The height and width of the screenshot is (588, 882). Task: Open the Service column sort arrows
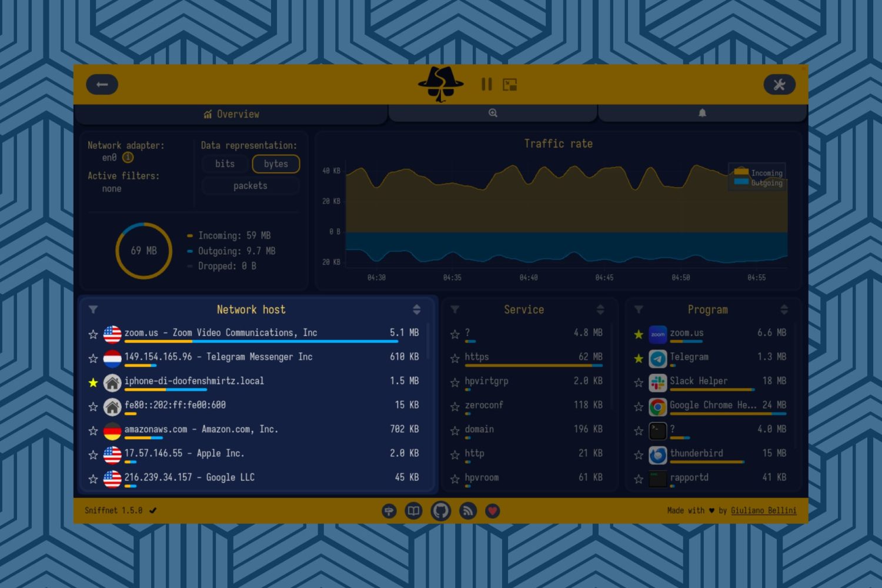point(600,310)
